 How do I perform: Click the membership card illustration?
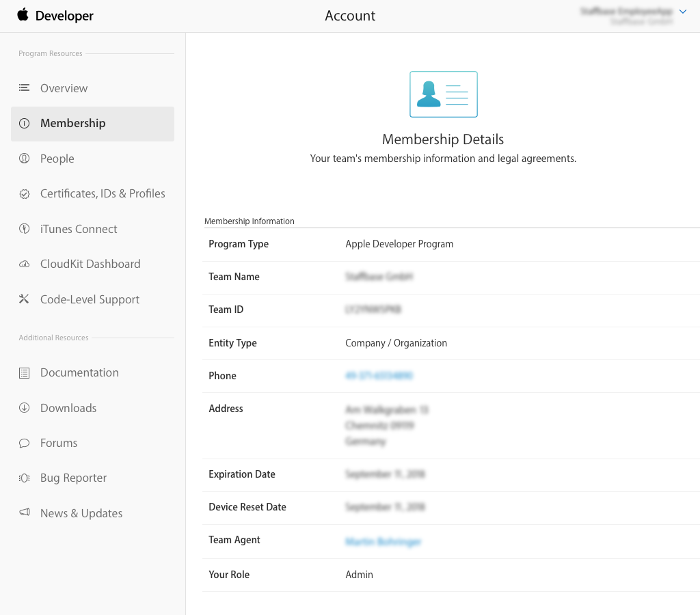(443, 94)
